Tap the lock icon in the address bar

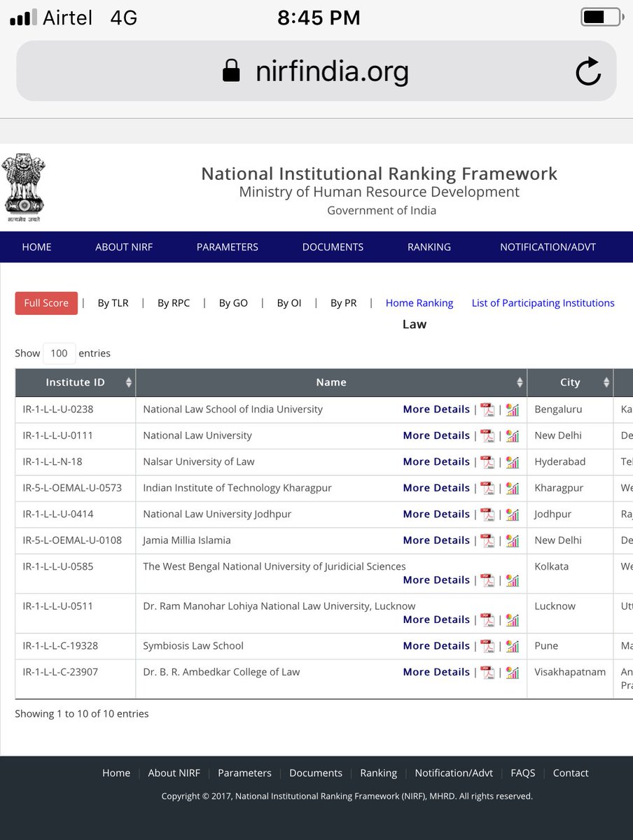click(x=231, y=71)
